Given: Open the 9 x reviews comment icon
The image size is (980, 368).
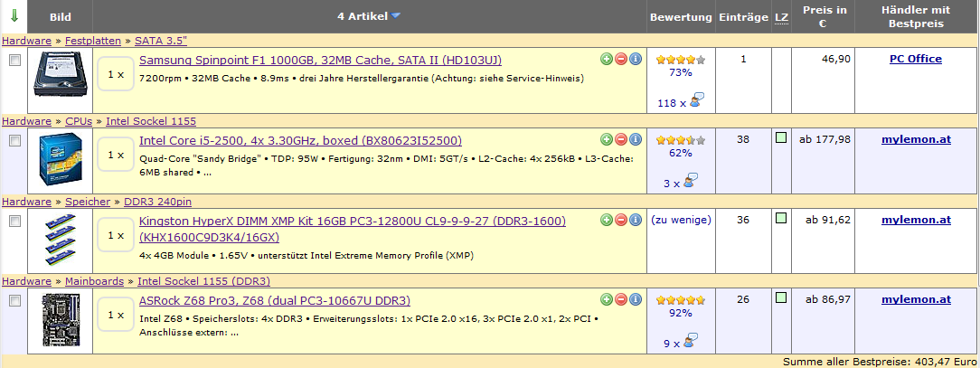Looking at the screenshot, I should [x=690, y=341].
